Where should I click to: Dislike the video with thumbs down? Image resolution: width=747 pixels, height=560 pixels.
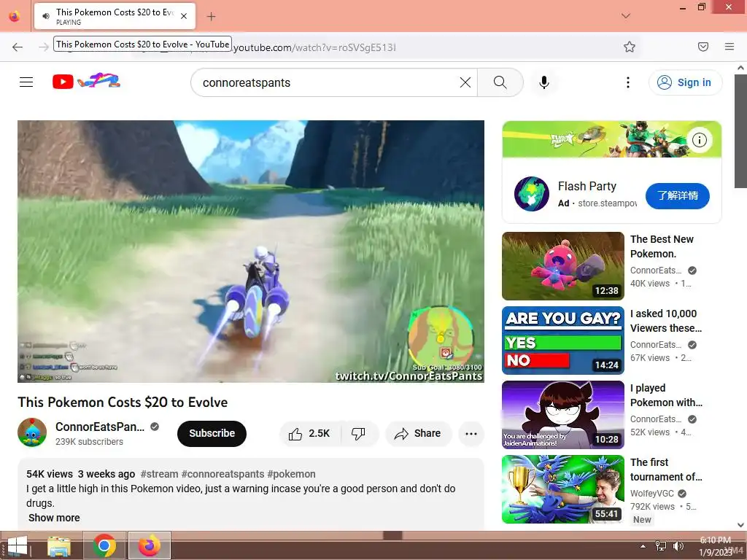click(359, 433)
